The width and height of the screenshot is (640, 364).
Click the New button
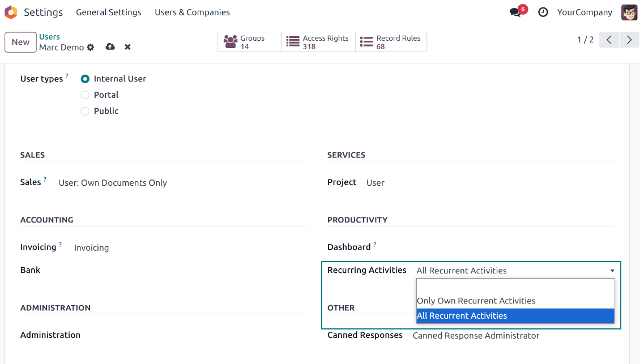[20, 42]
